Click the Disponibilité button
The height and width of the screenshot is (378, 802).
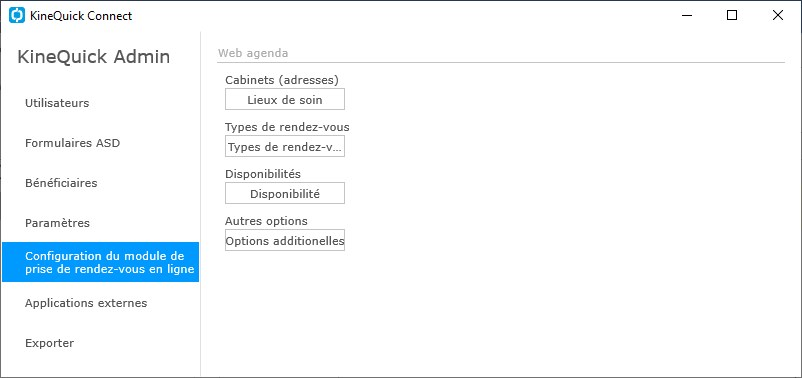coord(285,193)
